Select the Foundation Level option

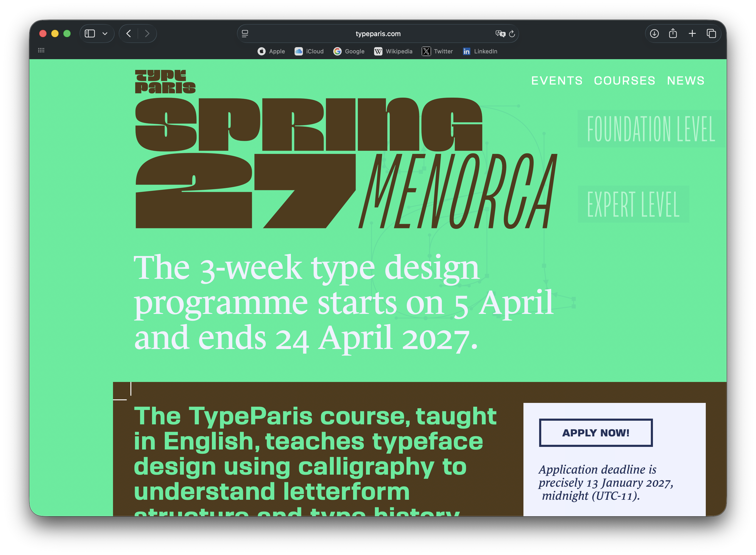pos(651,129)
